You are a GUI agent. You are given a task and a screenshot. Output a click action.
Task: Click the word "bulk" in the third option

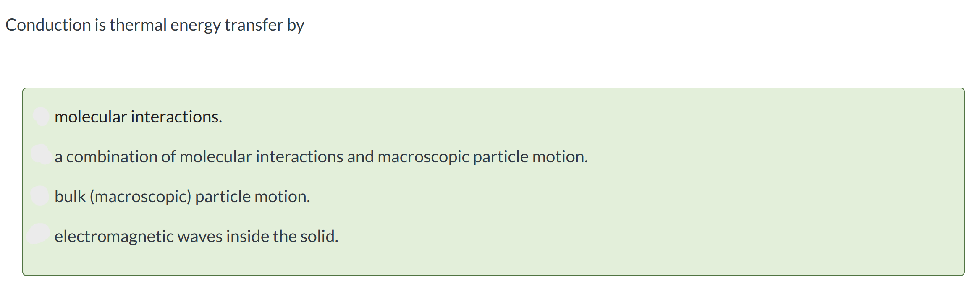(x=70, y=196)
